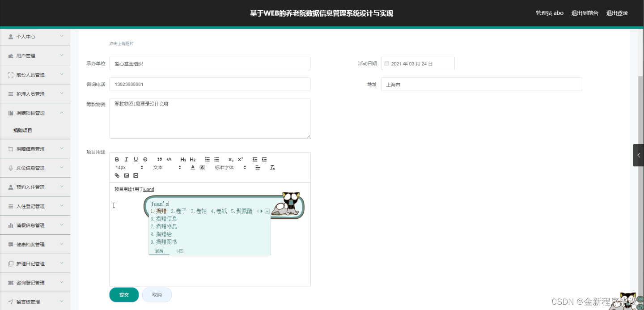
Task: Apply H1 heading formatting
Action: (182, 159)
